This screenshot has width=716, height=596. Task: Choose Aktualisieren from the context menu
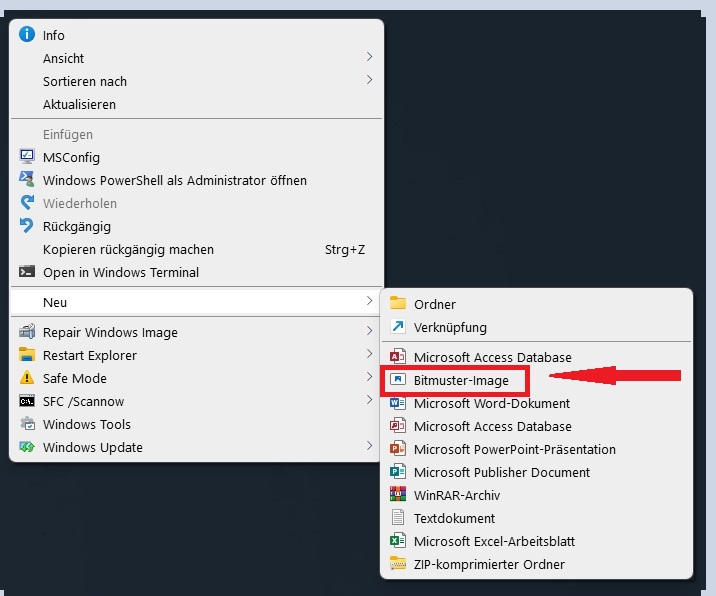tap(196, 105)
